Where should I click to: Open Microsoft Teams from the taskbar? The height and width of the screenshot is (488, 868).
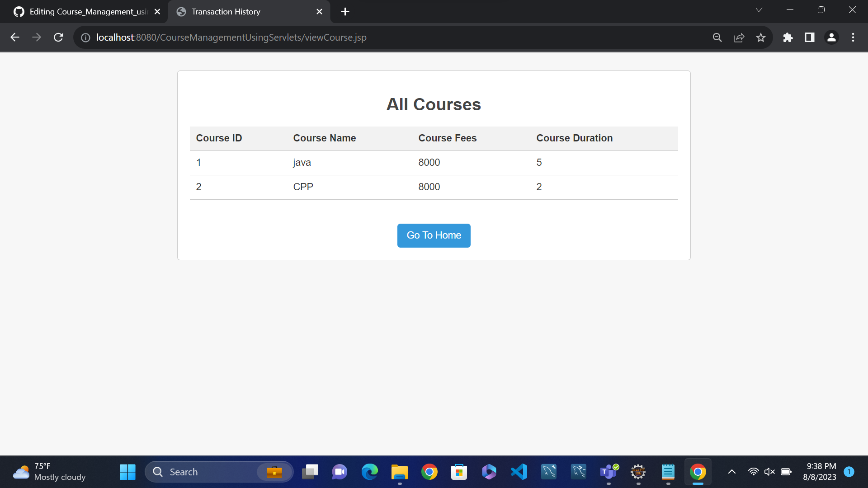[609, 472]
